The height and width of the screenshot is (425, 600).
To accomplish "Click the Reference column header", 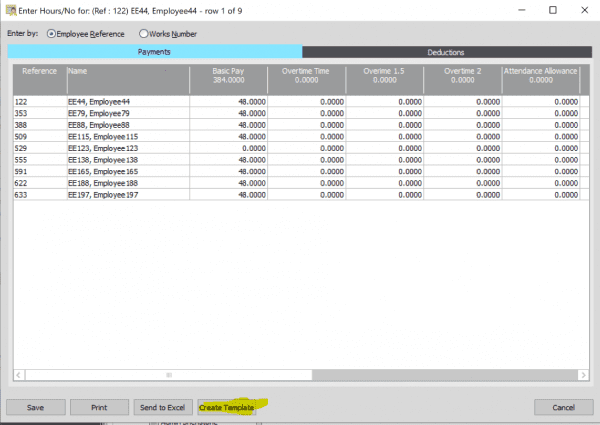I will pyautogui.click(x=40, y=79).
